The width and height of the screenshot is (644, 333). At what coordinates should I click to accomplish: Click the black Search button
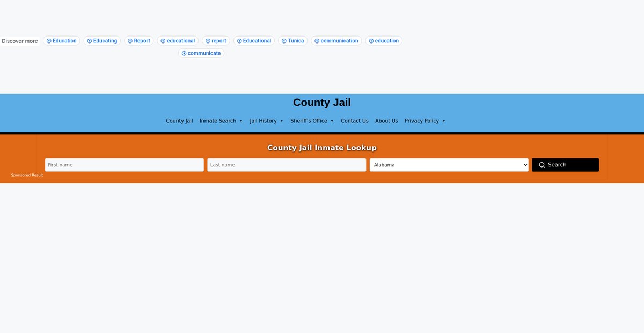(x=566, y=165)
